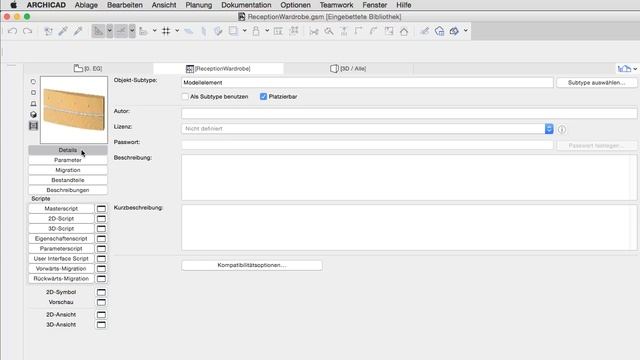The height and width of the screenshot is (360, 640).
Task: Select the eyedropper pick-up parameters tool
Action: (x=63, y=31)
